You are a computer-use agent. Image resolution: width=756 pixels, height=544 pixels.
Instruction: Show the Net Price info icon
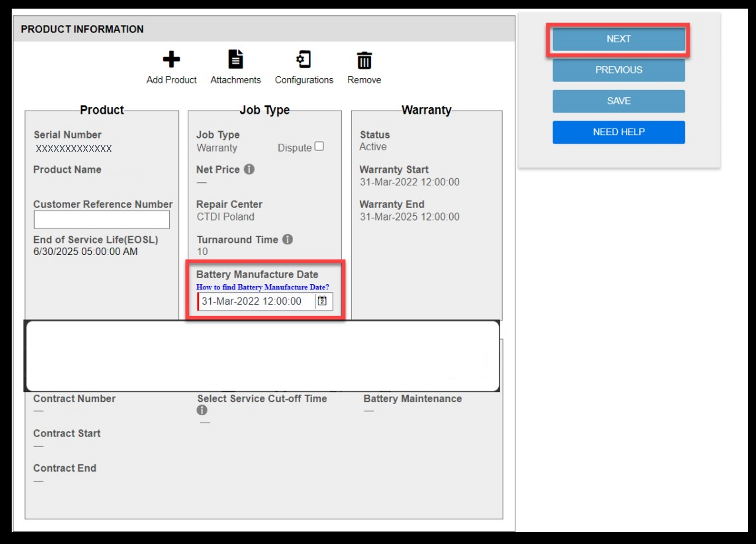tap(249, 169)
